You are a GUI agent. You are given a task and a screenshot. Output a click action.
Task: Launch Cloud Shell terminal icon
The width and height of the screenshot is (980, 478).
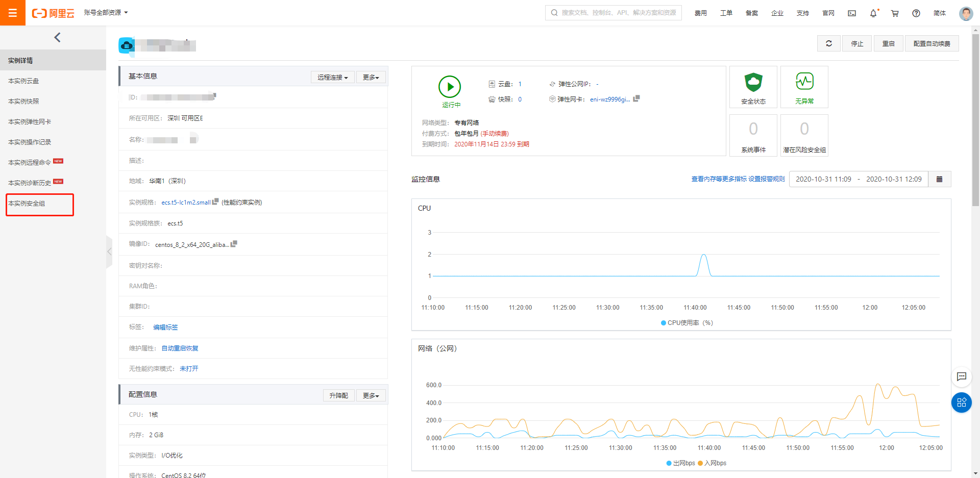tap(852, 13)
